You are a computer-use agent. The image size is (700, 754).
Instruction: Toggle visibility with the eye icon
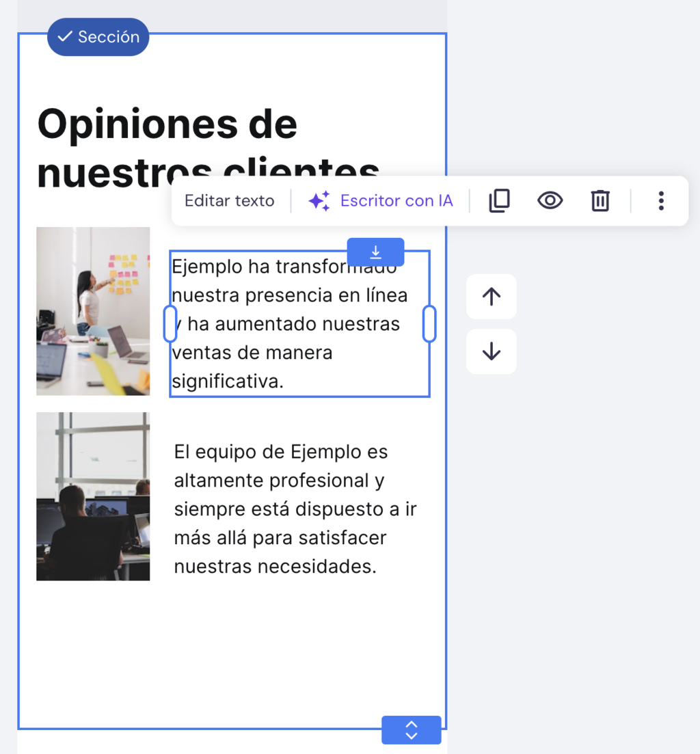click(x=550, y=201)
